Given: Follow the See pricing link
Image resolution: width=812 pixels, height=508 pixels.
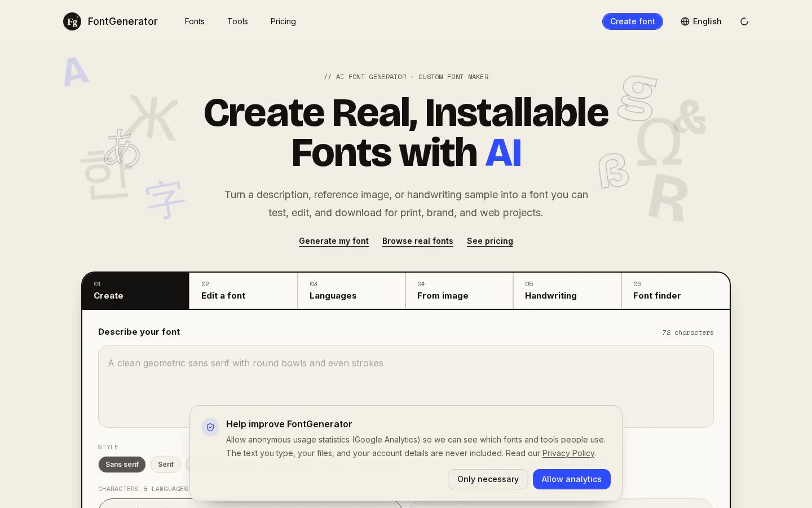Looking at the screenshot, I should [490, 241].
